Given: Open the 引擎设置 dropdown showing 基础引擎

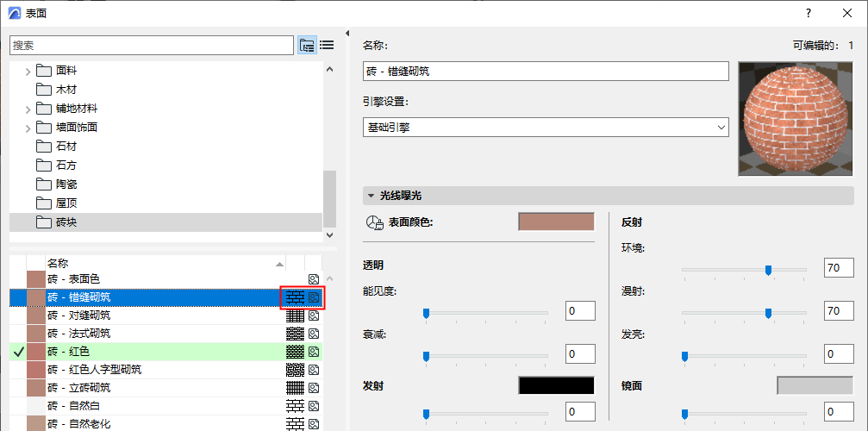Looking at the screenshot, I should (x=546, y=128).
